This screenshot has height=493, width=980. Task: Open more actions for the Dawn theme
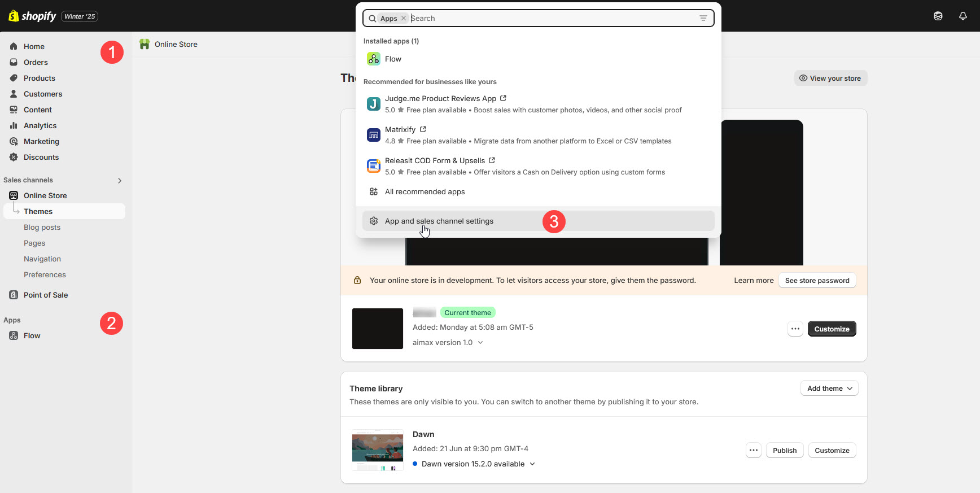click(x=754, y=450)
